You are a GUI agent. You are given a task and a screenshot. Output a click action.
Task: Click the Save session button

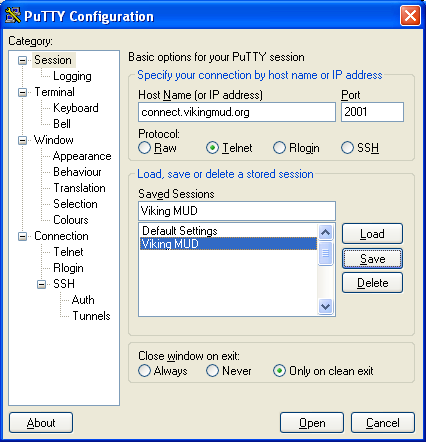pyautogui.click(x=372, y=258)
